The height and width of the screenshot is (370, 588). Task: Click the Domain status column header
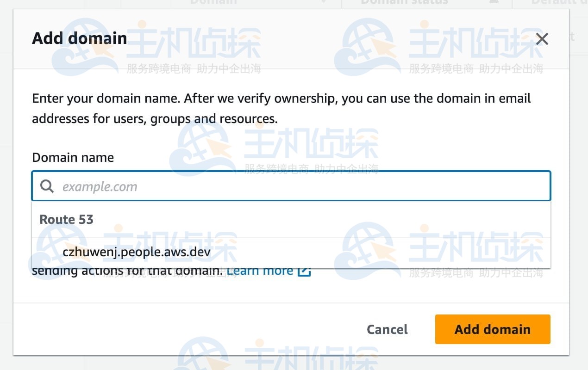[404, 2]
